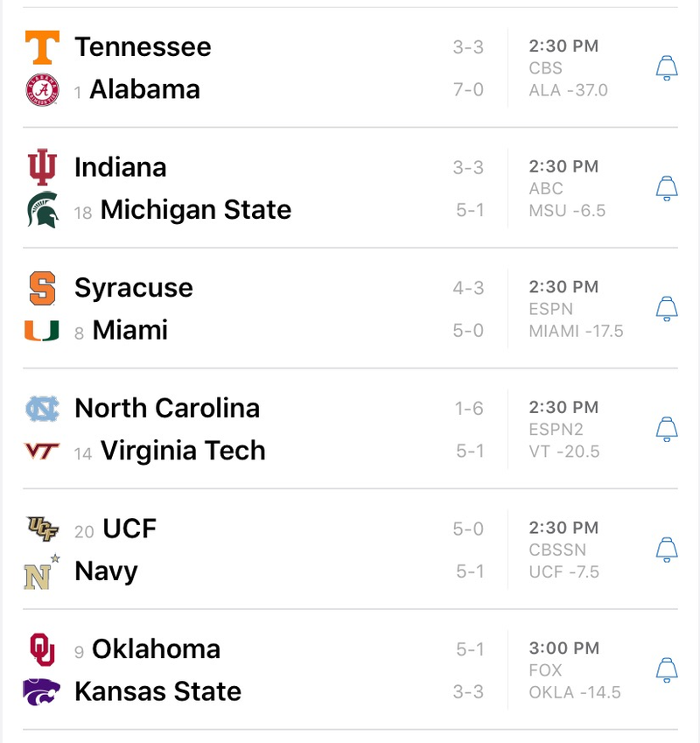Select the Indiana IU trident logo
Image resolution: width=700 pixels, height=743 pixels.
pos(42,167)
